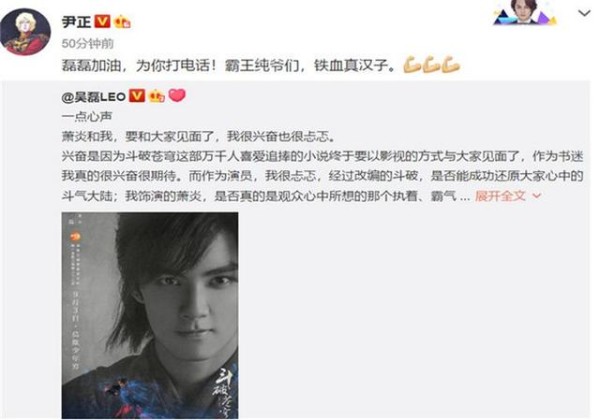Click the 一点心声 title line
The height and width of the screenshot is (420, 600).
tap(87, 116)
